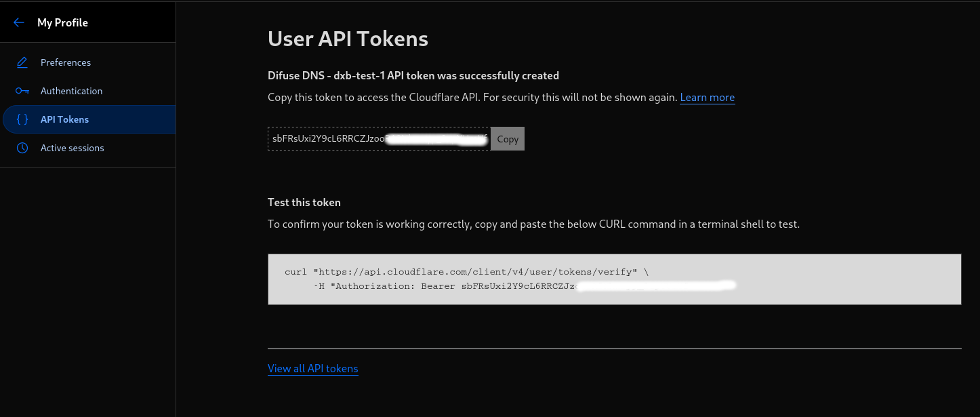
Task: Click the key icon for Authentication
Action: (22, 91)
